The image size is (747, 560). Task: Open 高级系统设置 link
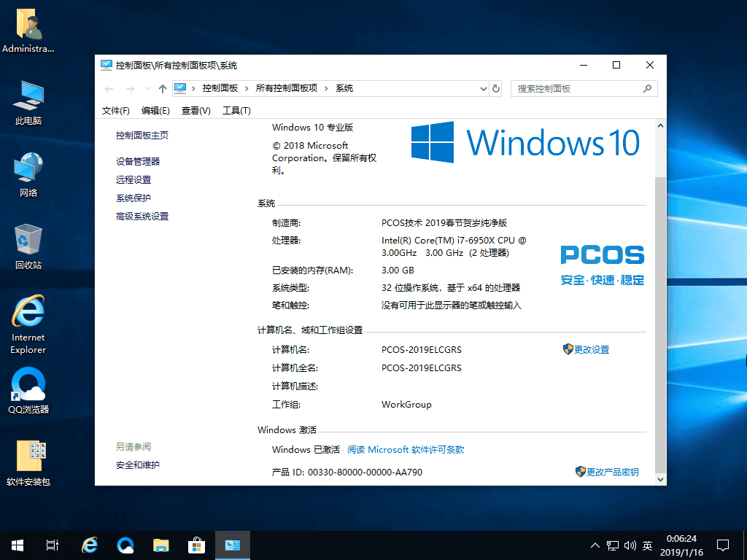click(142, 216)
